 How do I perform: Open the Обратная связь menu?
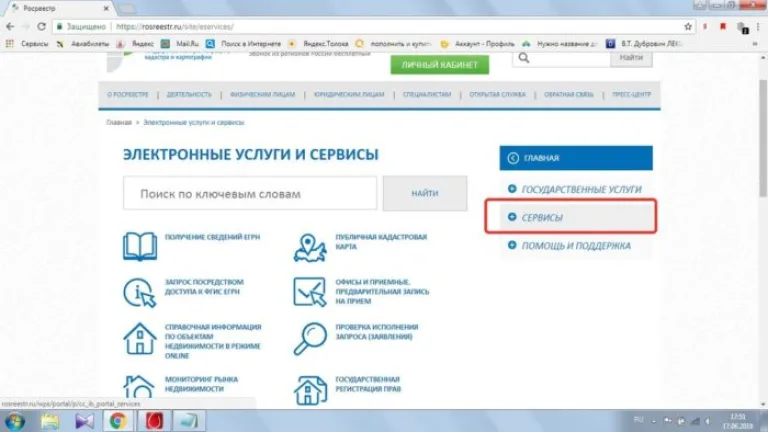tap(568, 95)
